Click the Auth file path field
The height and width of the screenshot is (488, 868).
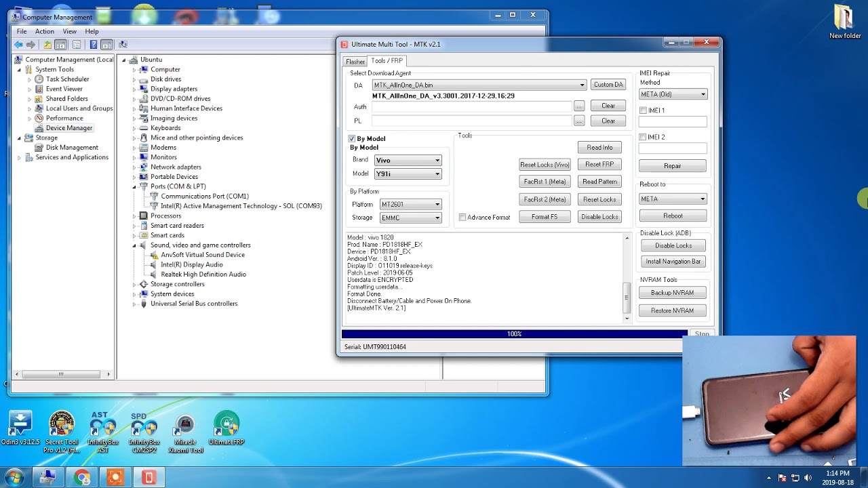(x=471, y=106)
